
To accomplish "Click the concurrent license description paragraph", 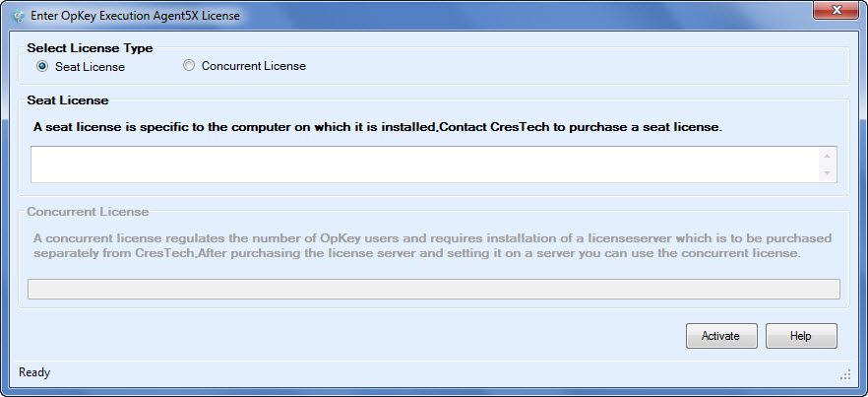I will (x=432, y=246).
